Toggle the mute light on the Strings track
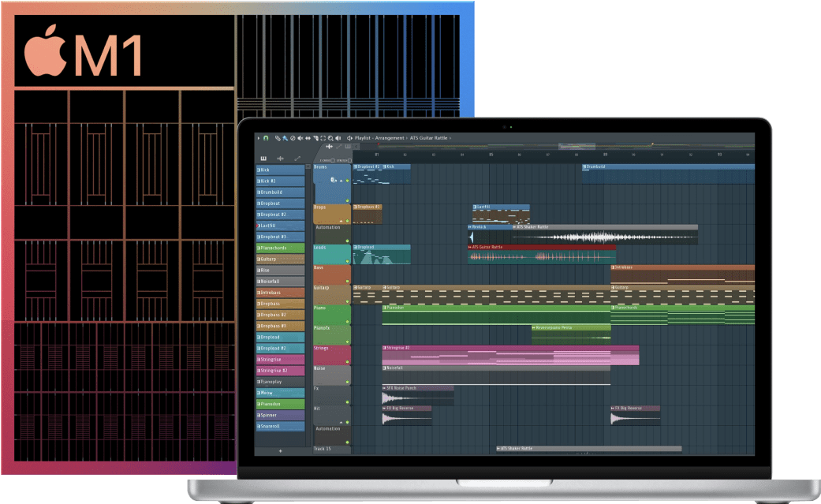 (347, 361)
